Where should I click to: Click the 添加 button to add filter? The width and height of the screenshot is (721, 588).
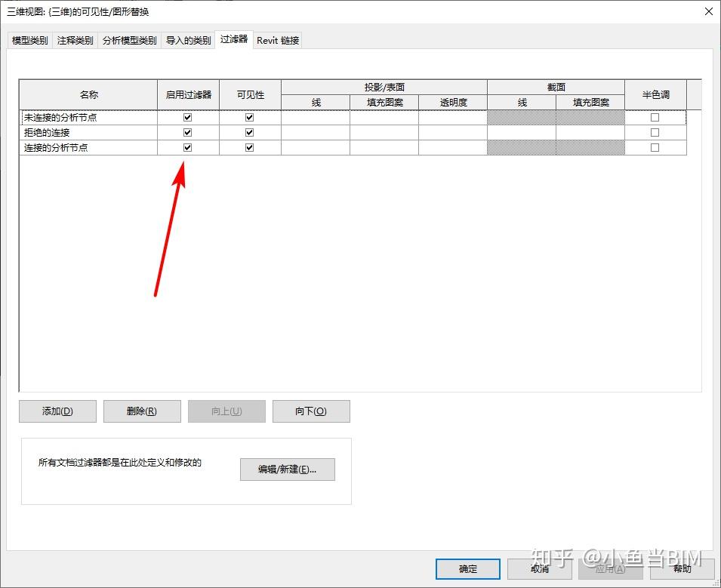click(57, 411)
